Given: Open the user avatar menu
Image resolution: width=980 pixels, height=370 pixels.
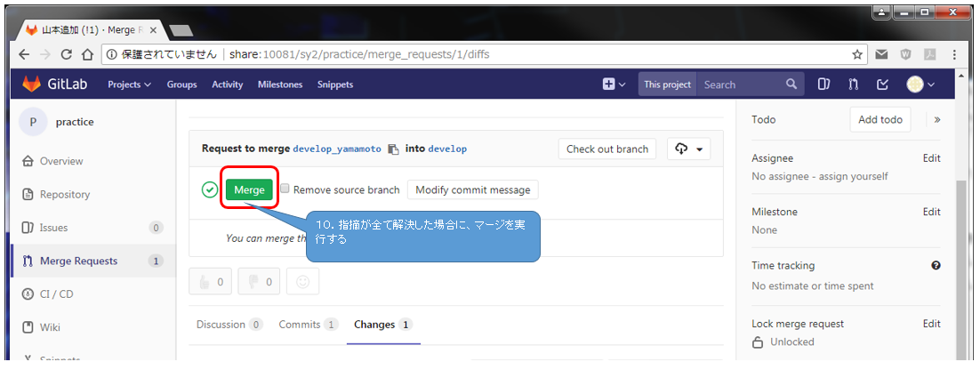Looking at the screenshot, I should tap(920, 84).
